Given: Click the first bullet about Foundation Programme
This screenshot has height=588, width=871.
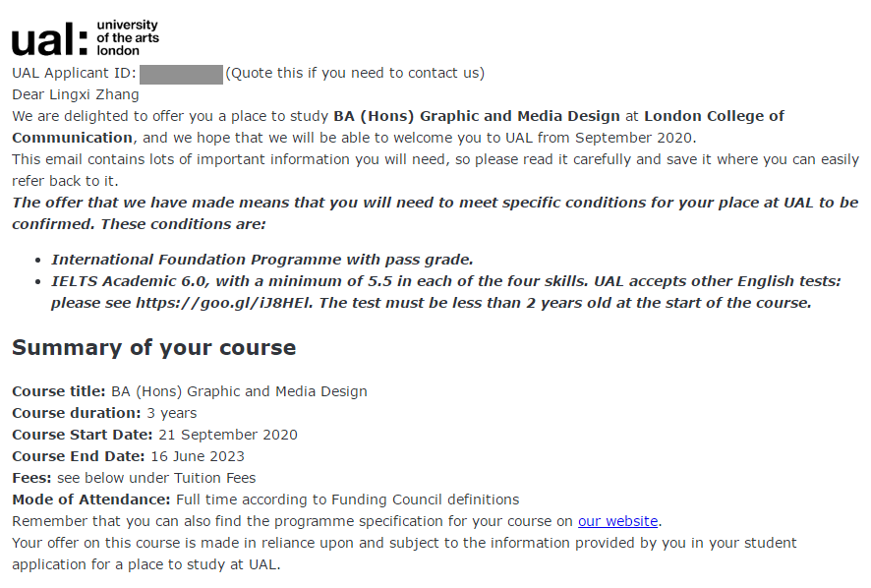Looking at the screenshot, I should (x=262, y=260).
